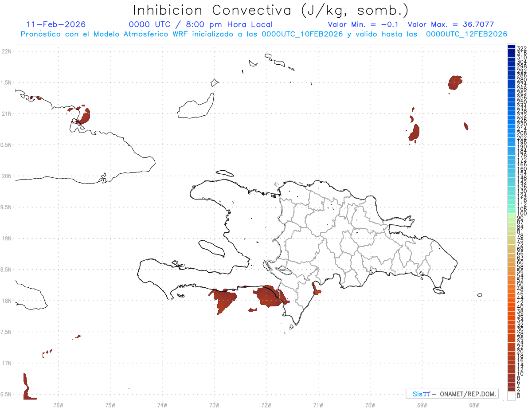Click the '20' value on the colorbar scale
532x411 pixels.
click(520, 351)
